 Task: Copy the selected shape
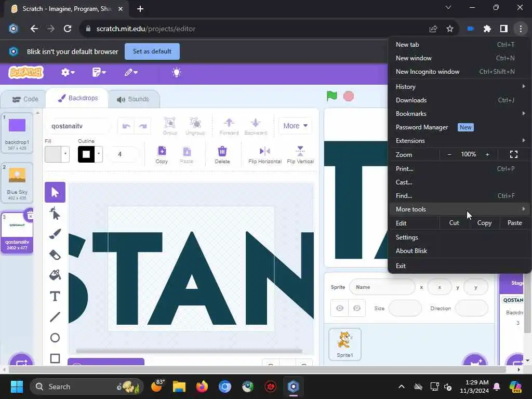pyautogui.click(x=162, y=155)
